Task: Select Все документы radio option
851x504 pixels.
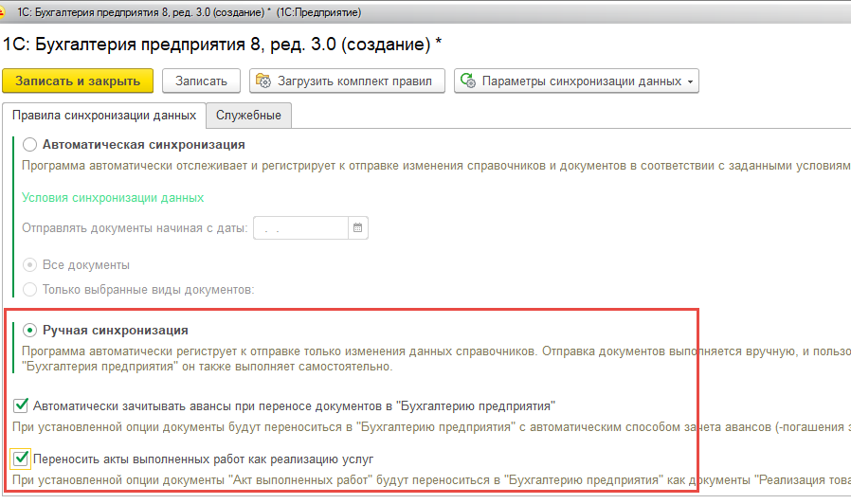Action: (29, 264)
